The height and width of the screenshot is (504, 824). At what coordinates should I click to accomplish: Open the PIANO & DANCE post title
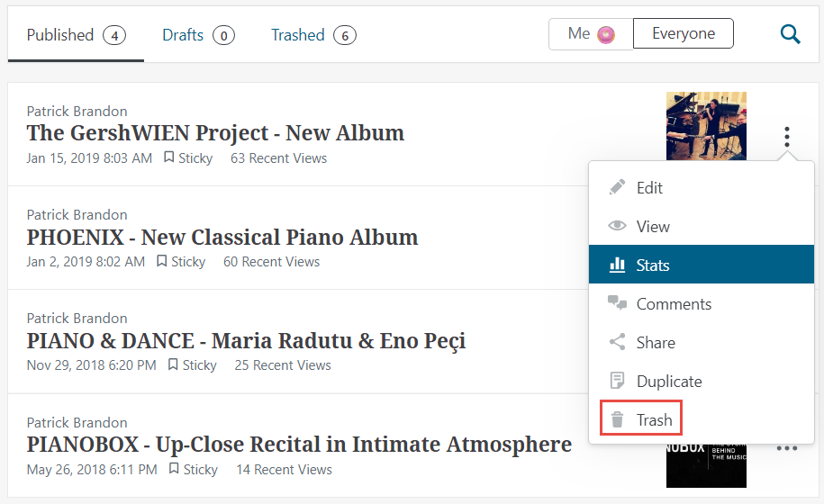point(246,341)
